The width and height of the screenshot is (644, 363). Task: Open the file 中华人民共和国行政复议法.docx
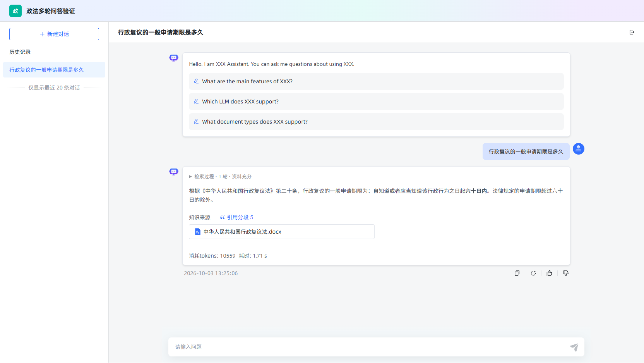[x=282, y=232]
